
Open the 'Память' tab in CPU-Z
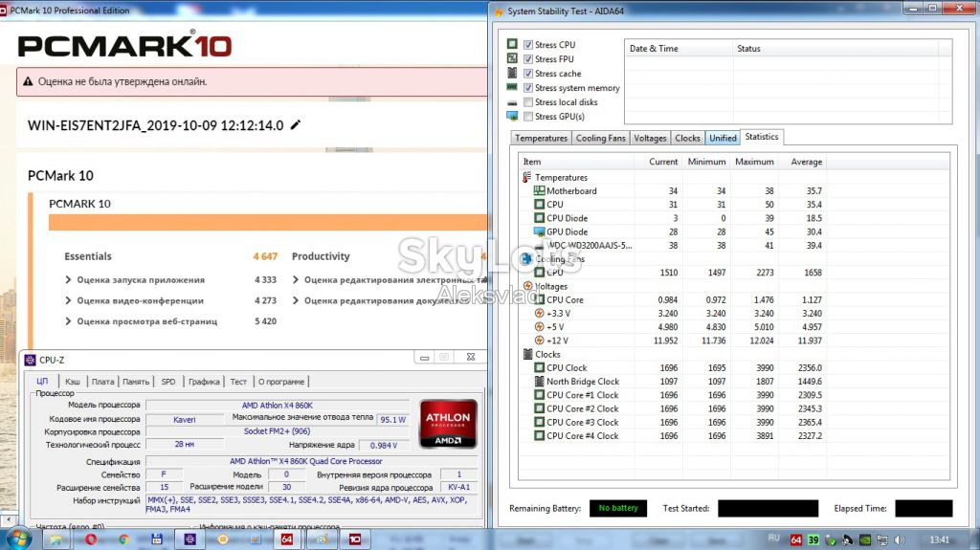coord(136,382)
